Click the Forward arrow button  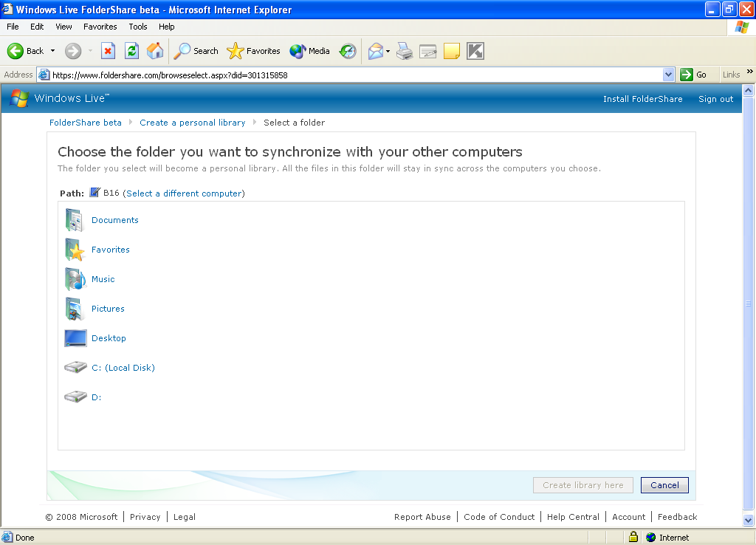[73, 51]
